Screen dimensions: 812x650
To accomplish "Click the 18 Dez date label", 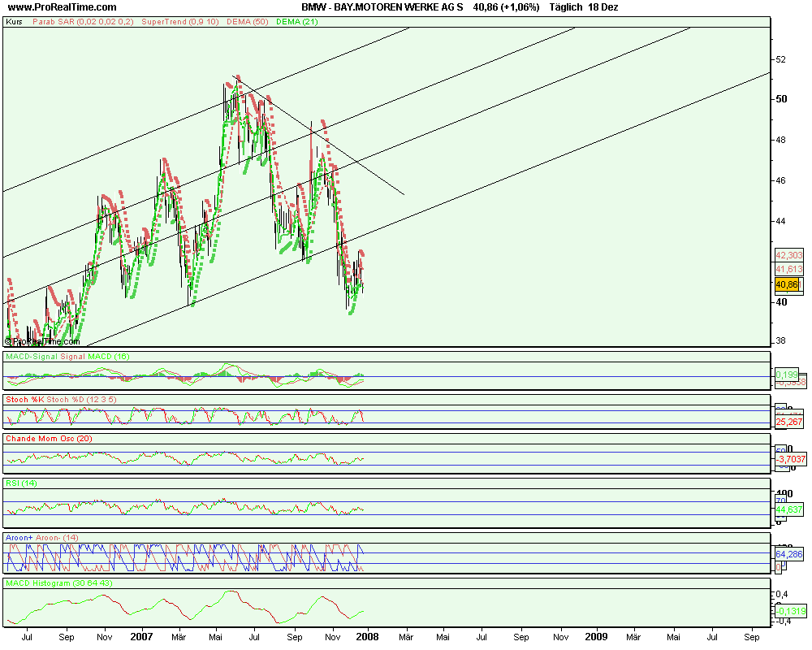I will (603, 7).
